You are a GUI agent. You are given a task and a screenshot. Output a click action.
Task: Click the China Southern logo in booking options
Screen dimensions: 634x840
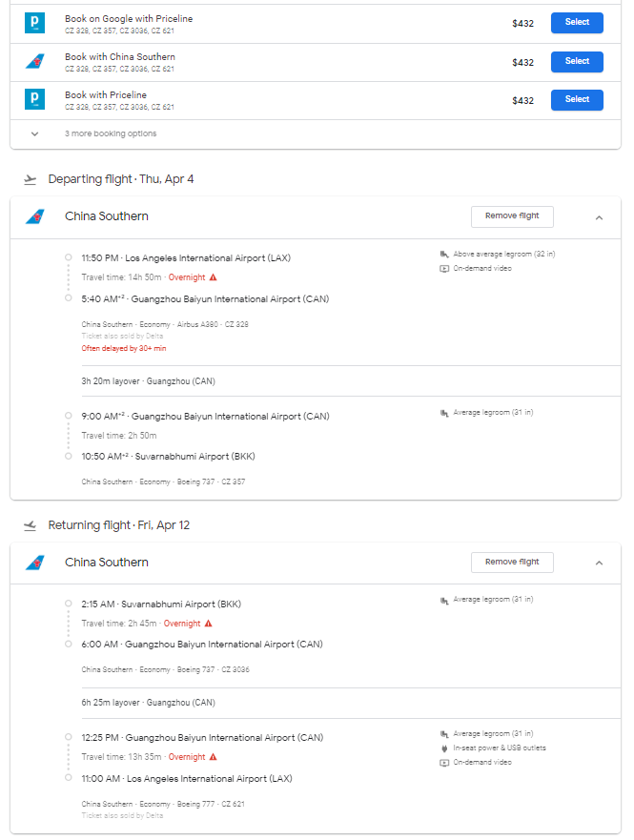(35, 62)
